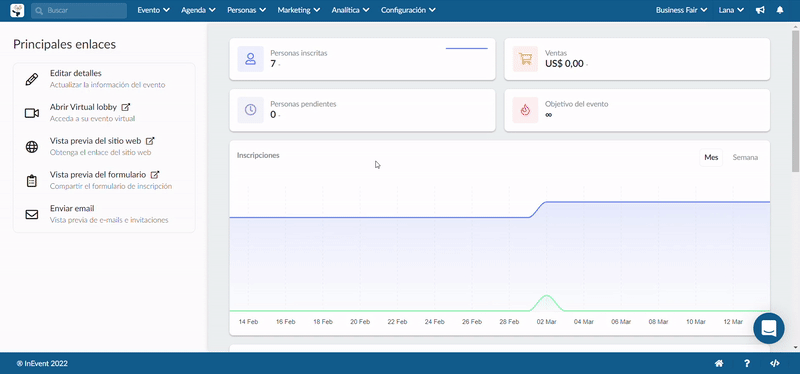
Task: Click the Personas inscritas person icon
Action: [x=251, y=59]
